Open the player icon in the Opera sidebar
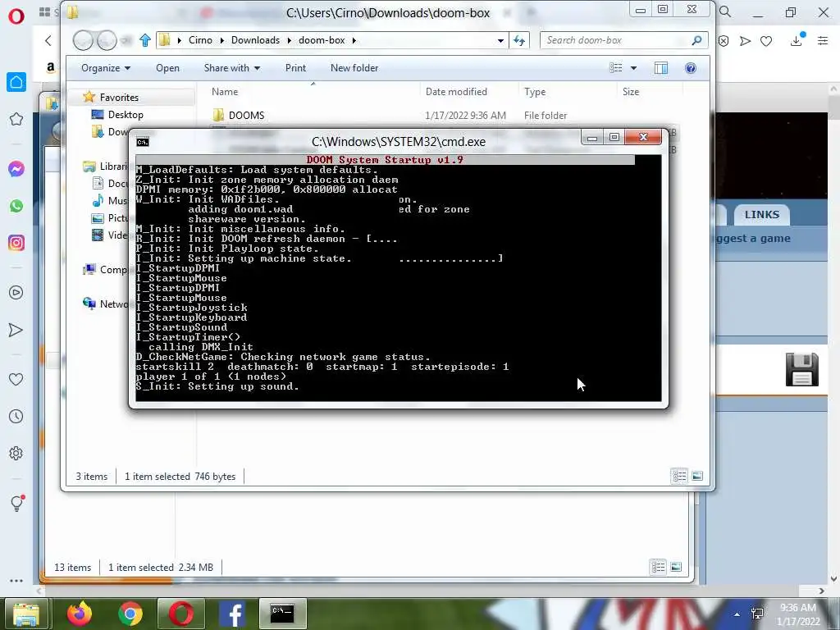The image size is (840, 630). [x=16, y=293]
